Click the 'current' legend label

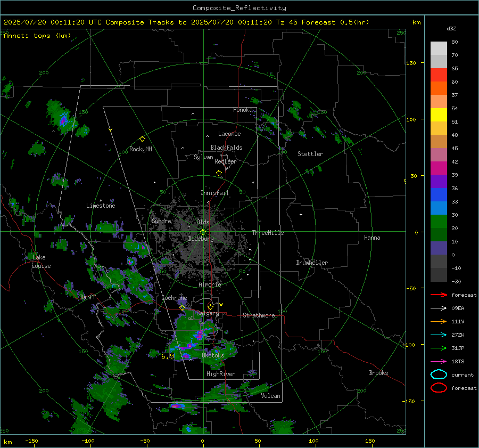463,375
